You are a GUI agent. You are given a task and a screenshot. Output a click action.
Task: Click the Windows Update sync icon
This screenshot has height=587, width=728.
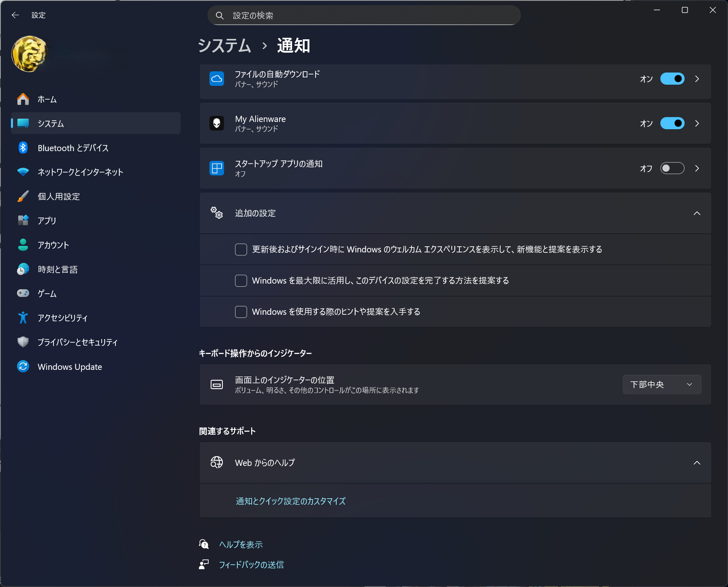tap(23, 367)
